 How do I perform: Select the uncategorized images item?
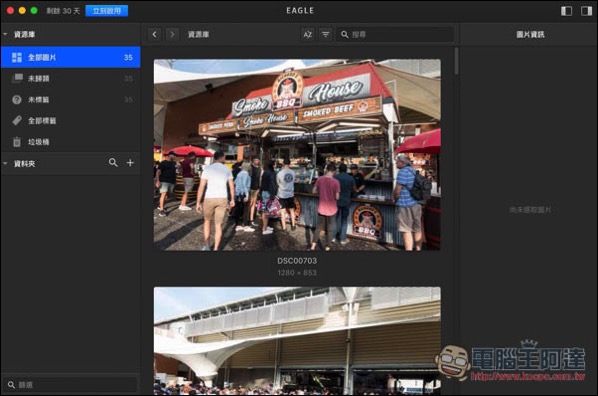71,79
